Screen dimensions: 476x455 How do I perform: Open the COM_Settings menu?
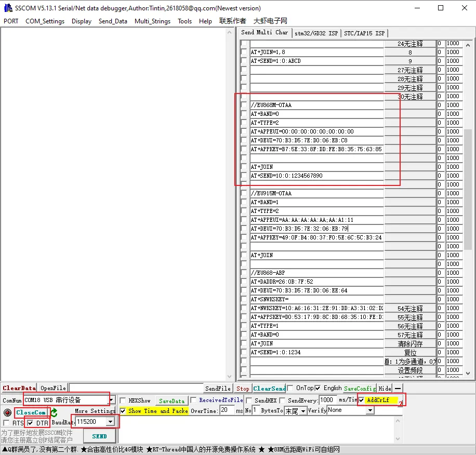pos(45,21)
